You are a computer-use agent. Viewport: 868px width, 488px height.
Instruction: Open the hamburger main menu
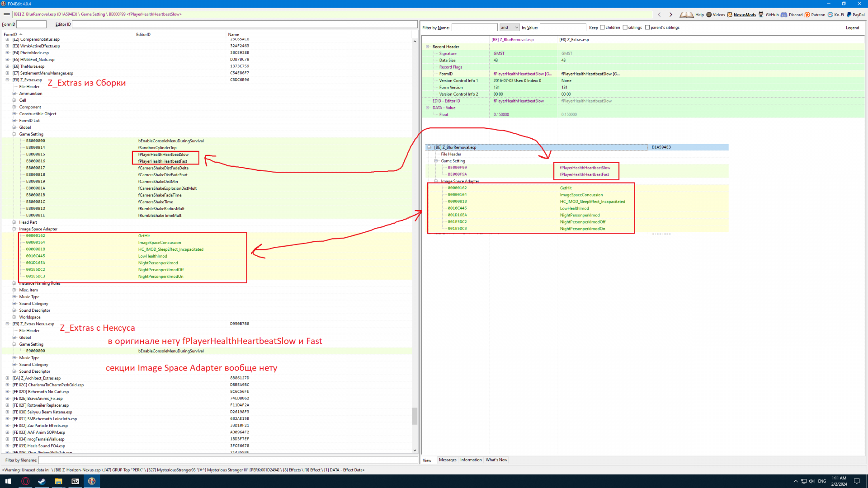tap(6, 14)
